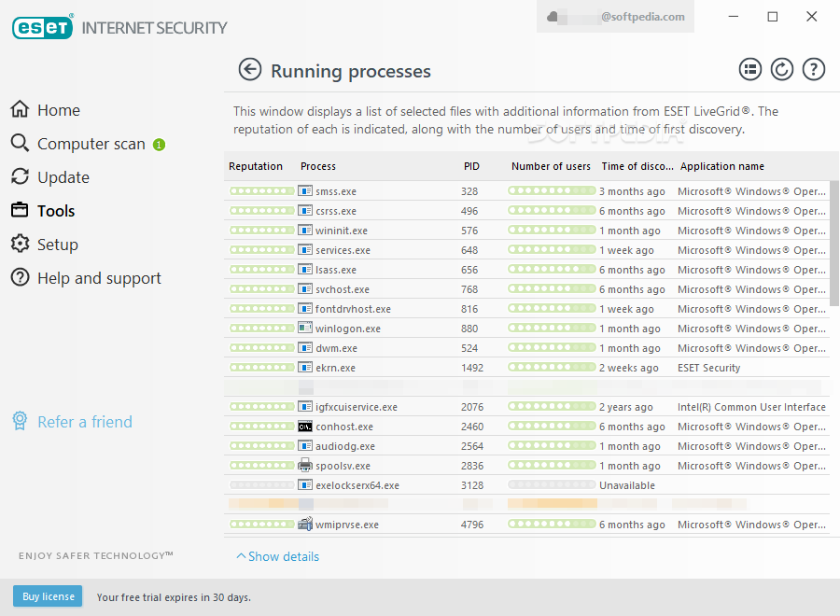
Task: Click the audiodg.exe process icon
Action: [305, 445]
